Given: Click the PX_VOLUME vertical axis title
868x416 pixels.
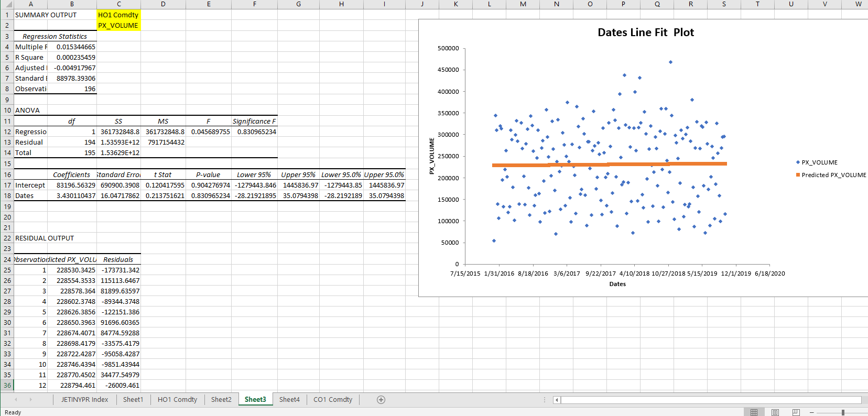Looking at the screenshot, I should 432,156.
